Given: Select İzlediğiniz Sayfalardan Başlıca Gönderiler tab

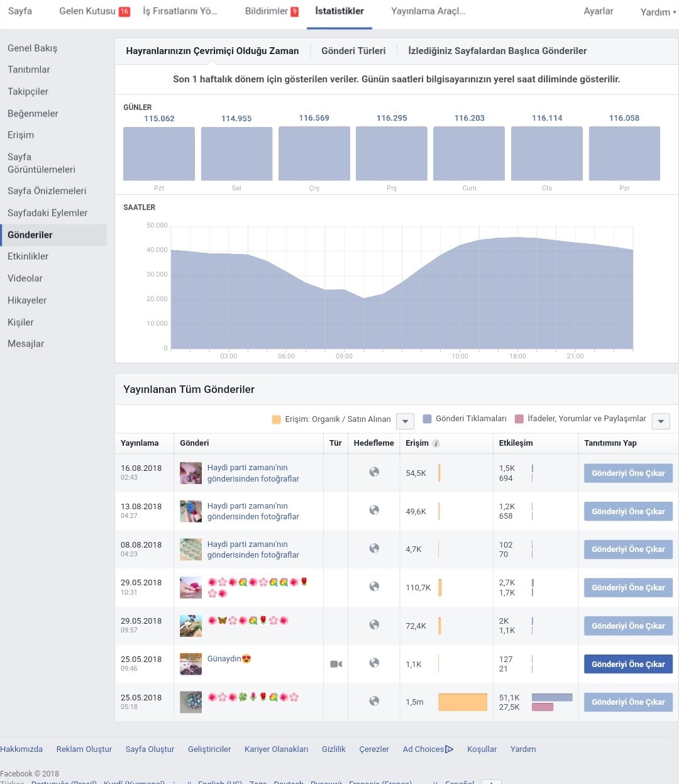Looking at the screenshot, I should (497, 51).
